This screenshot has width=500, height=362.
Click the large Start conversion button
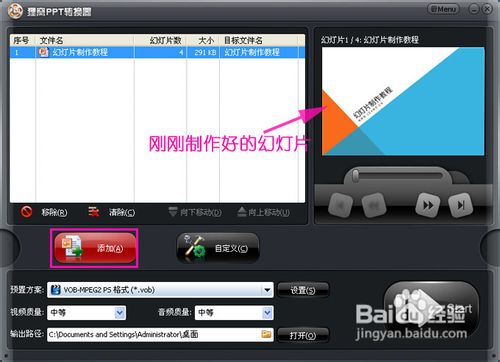pos(432,310)
